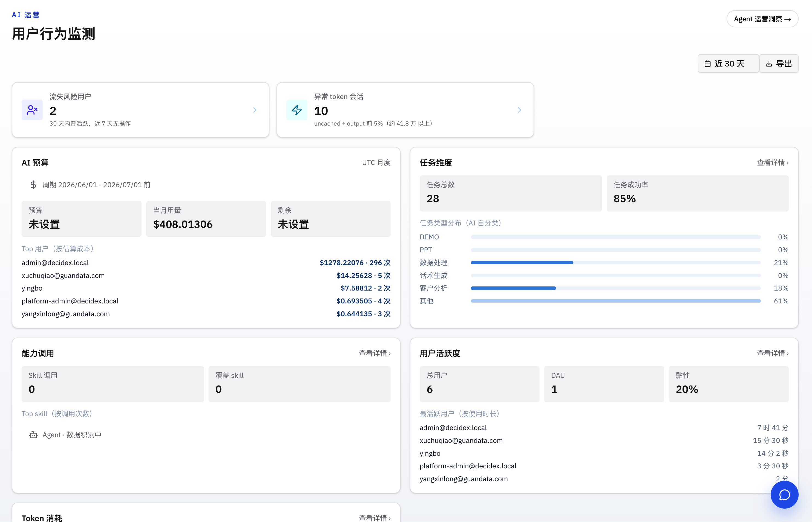This screenshot has width=812, height=522.
Task: Click the PPT task type bar
Action: pos(616,250)
